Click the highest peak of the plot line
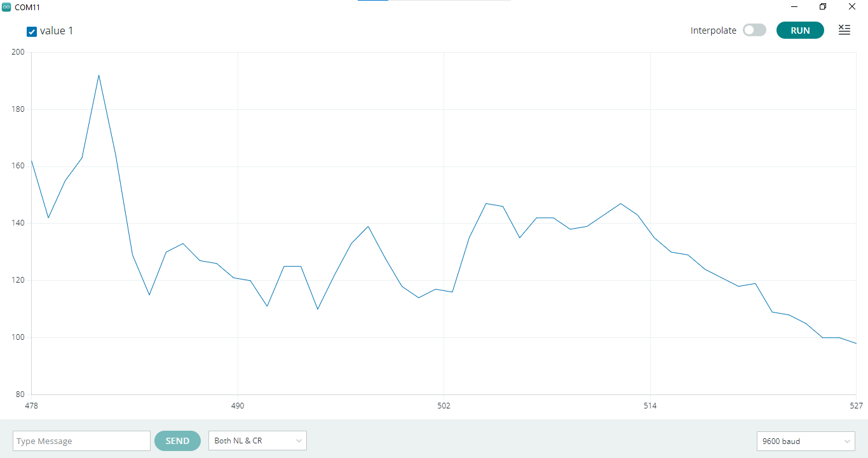868x458 pixels. tap(98, 76)
